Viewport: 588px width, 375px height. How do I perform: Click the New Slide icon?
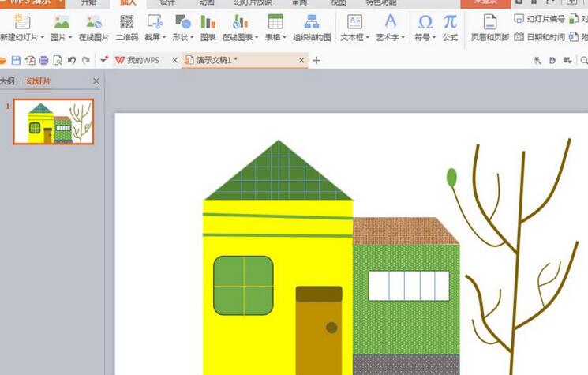(22, 22)
